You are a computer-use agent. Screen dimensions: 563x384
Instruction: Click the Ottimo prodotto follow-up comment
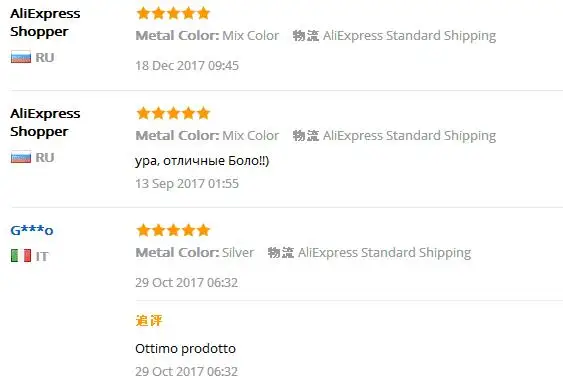pyautogui.click(x=186, y=348)
